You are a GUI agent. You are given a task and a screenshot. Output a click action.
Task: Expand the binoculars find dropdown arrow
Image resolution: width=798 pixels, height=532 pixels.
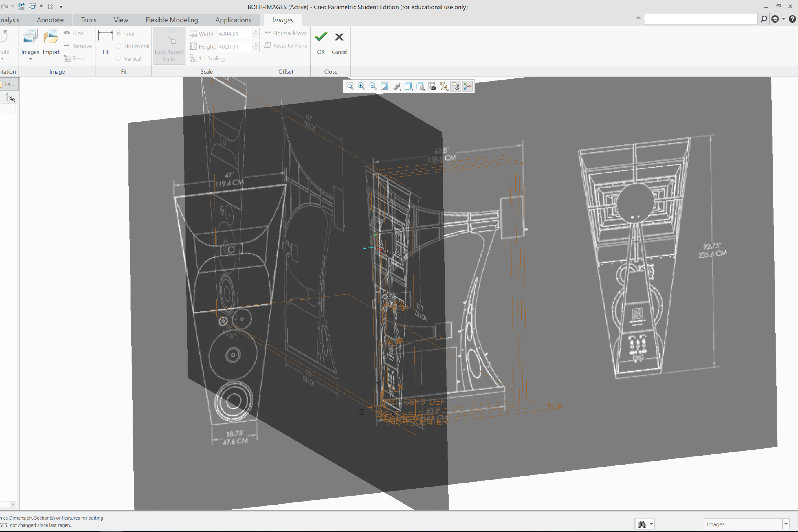point(651,524)
